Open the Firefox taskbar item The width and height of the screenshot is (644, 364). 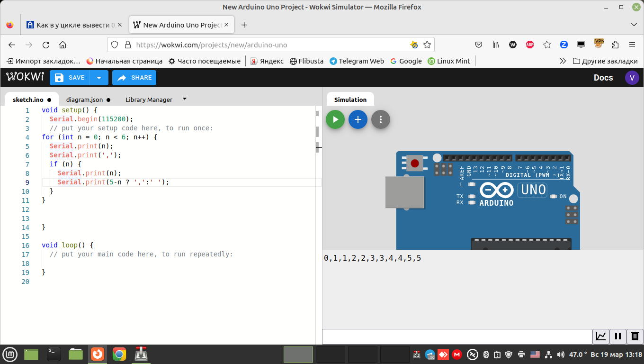(98, 354)
